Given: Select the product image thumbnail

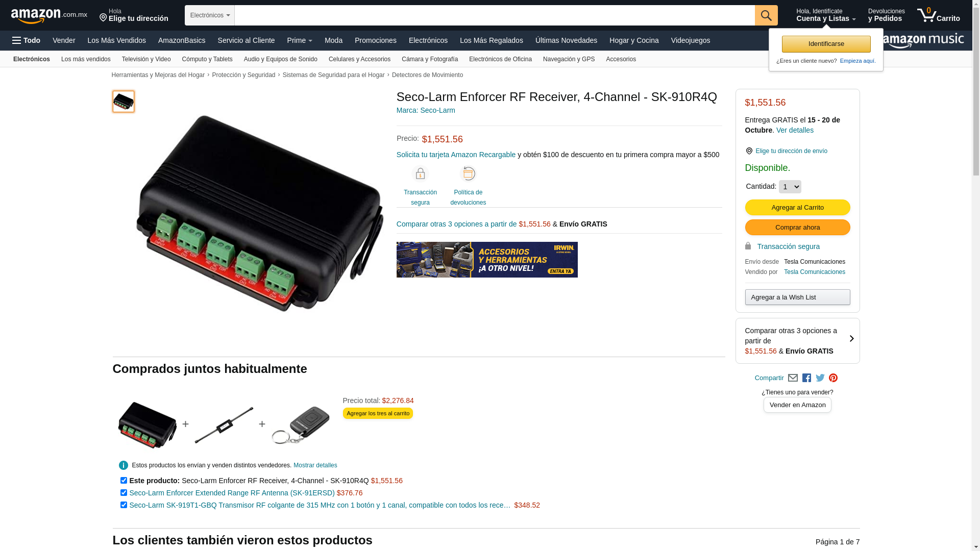Looking at the screenshot, I should [x=124, y=102].
